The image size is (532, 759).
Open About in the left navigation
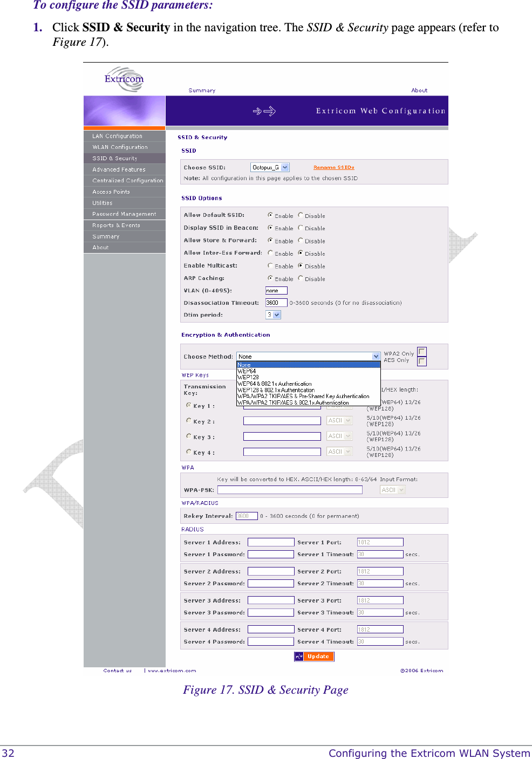[x=125, y=248]
